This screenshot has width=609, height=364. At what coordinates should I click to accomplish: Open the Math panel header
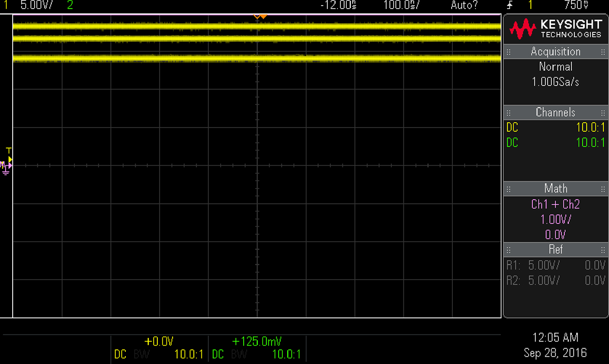pos(556,189)
